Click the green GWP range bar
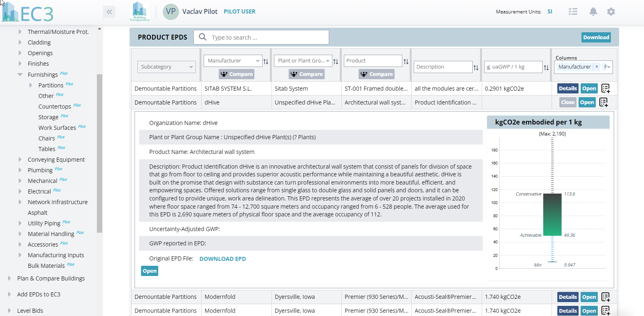The image size is (644, 316). click(x=552, y=214)
